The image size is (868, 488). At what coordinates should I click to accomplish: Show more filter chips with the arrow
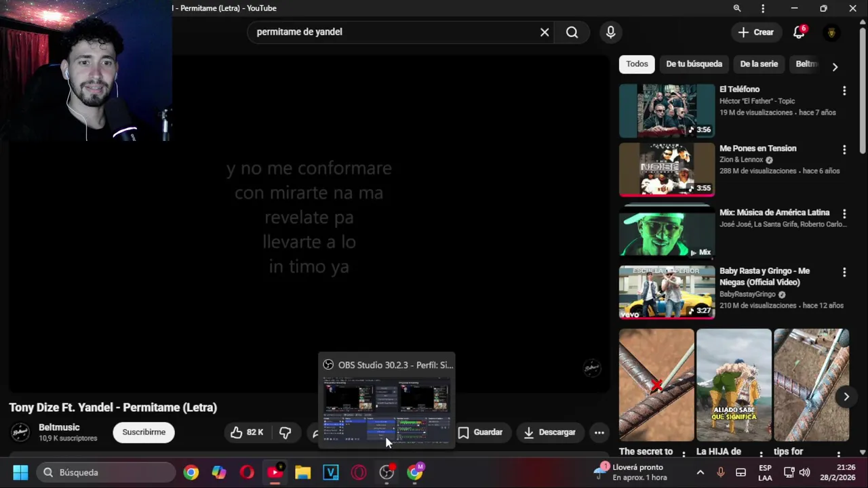pos(835,66)
